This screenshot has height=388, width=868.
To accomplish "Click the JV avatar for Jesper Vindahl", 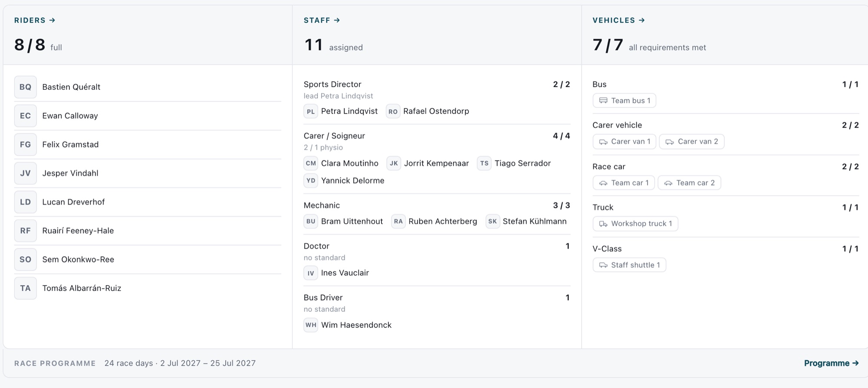I will coord(25,173).
